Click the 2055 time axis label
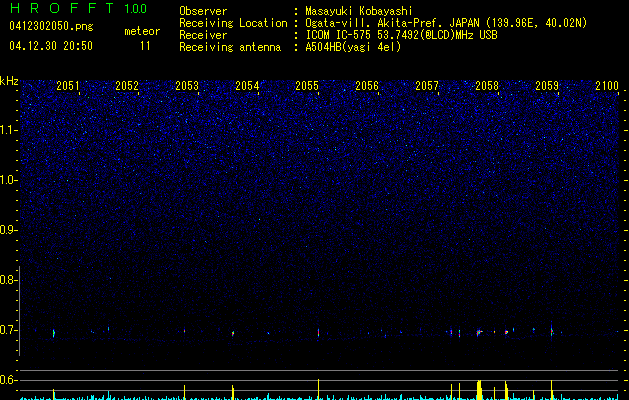 pyautogui.click(x=307, y=85)
